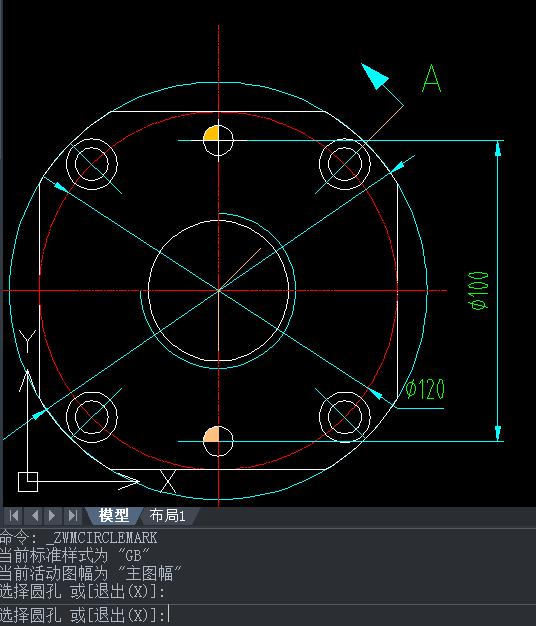Select the large center bore circle

click(x=218, y=291)
